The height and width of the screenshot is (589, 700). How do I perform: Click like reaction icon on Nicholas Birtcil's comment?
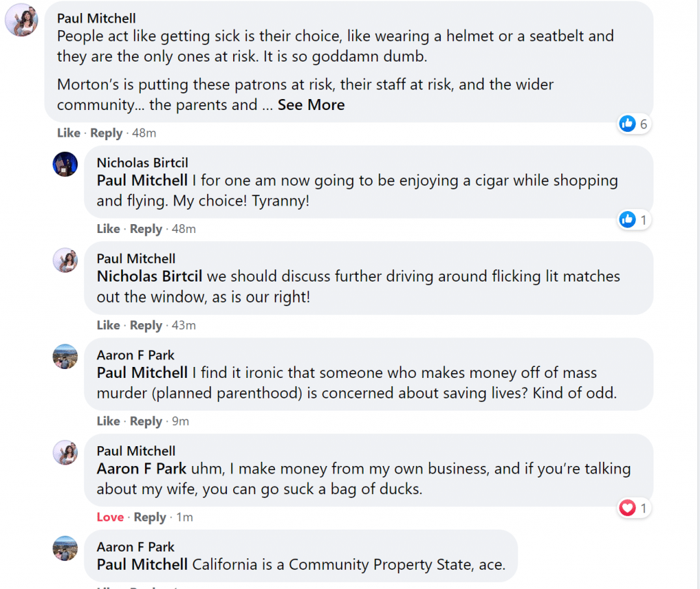click(x=628, y=219)
